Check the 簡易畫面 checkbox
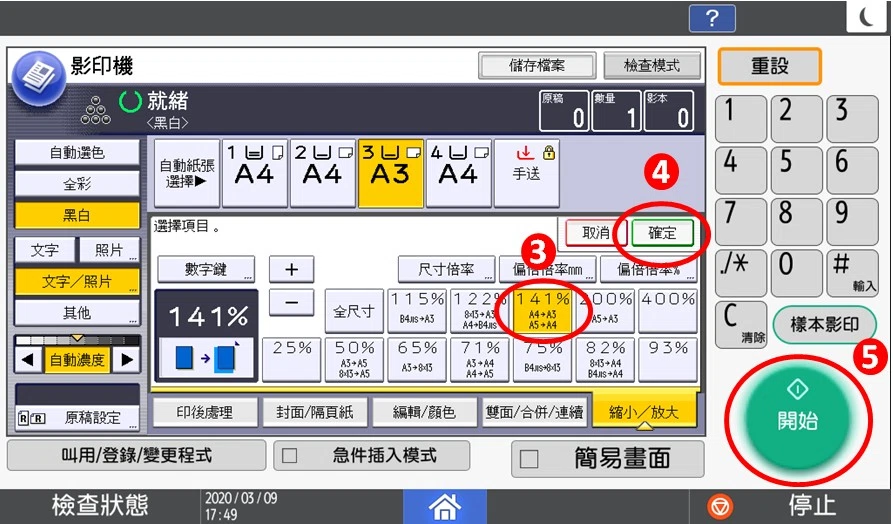The width and height of the screenshot is (893, 524). (529, 458)
